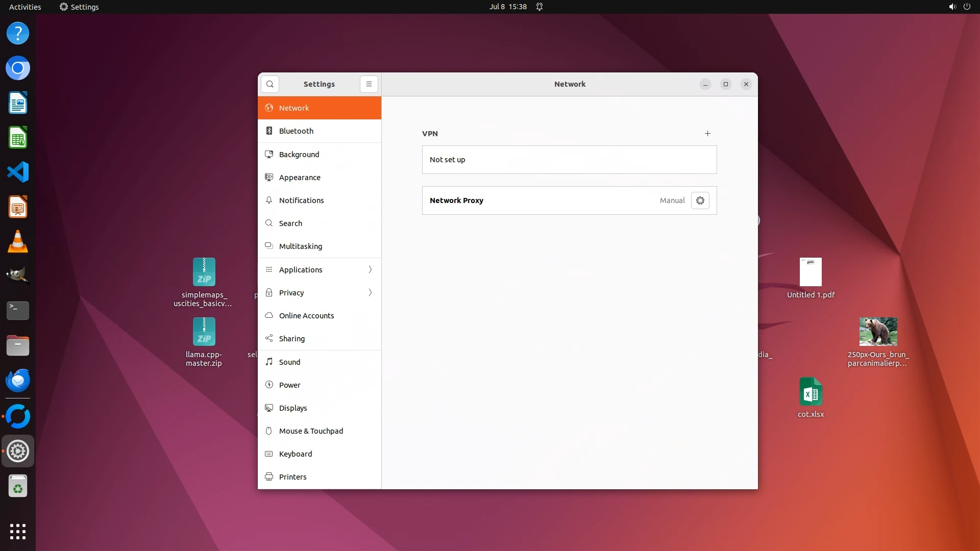Open the cot.xlsx desktop file
The width and height of the screenshot is (980, 551).
point(811,392)
